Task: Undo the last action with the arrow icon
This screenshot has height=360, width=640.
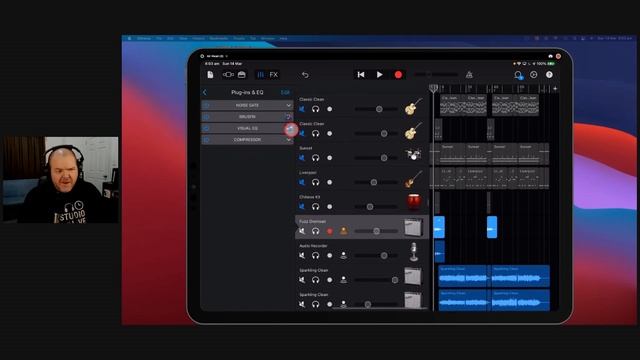Action: (305, 75)
